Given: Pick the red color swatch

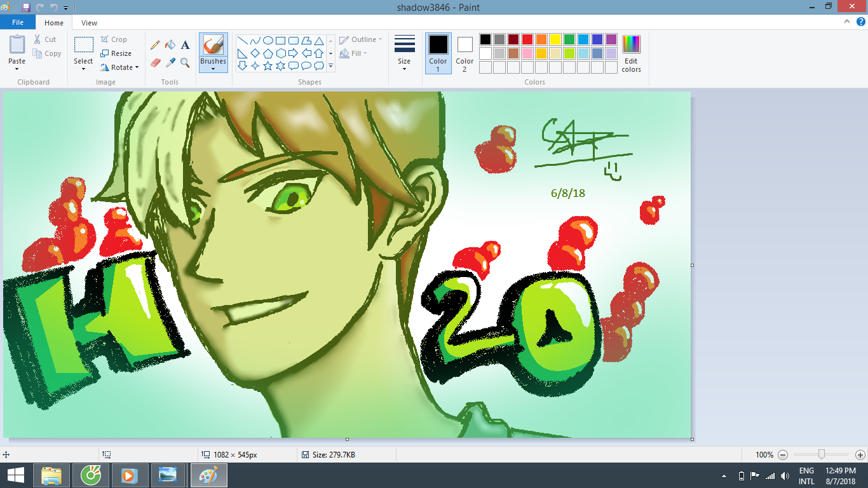Looking at the screenshot, I should click(x=527, y=39).
